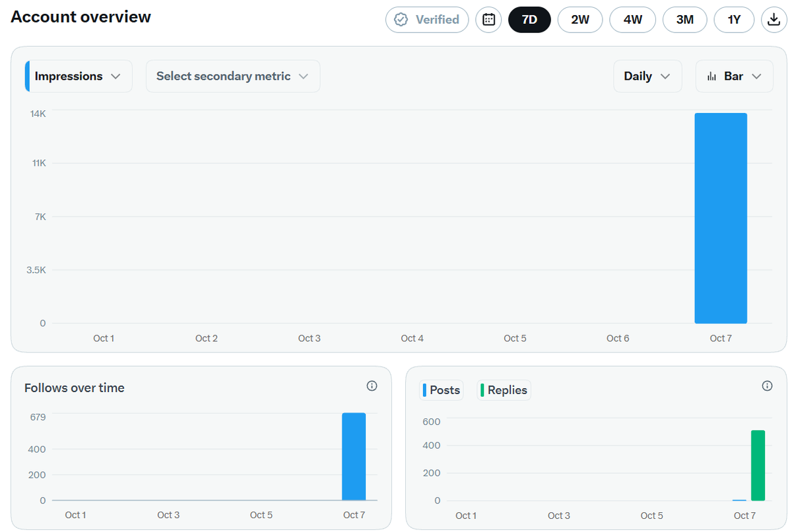Expand the Select secondary metric dropdown
The width and height of the screenshot is (792, 532).
point(233,77)
